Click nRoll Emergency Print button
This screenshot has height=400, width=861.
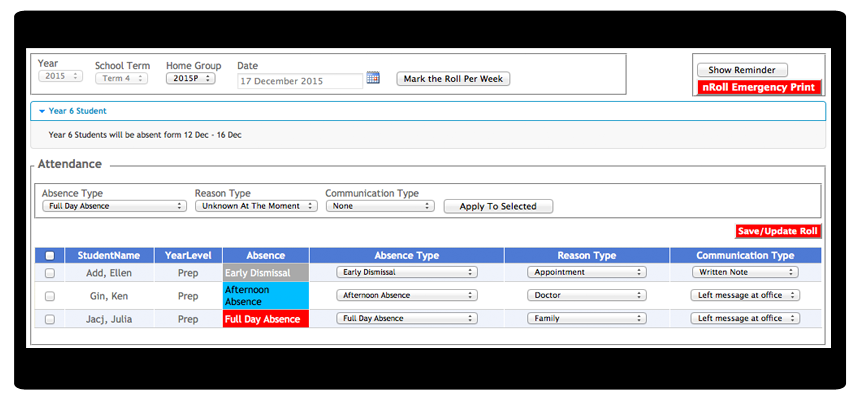click(759, 87)
